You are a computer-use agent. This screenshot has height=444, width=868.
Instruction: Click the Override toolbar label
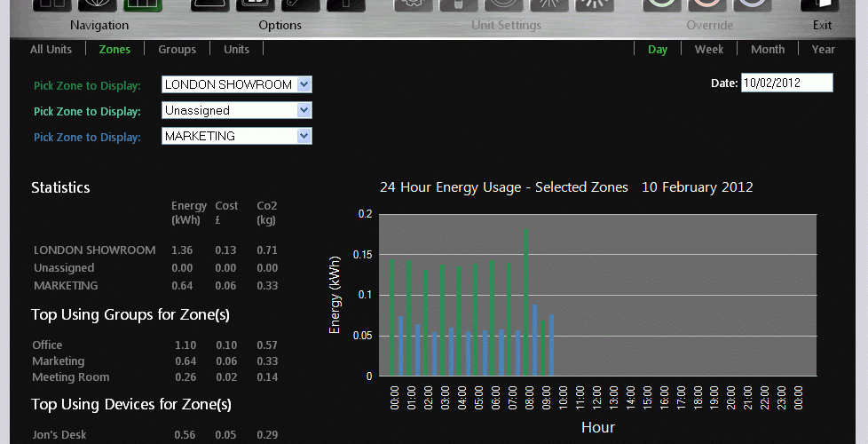coord(710,26)
